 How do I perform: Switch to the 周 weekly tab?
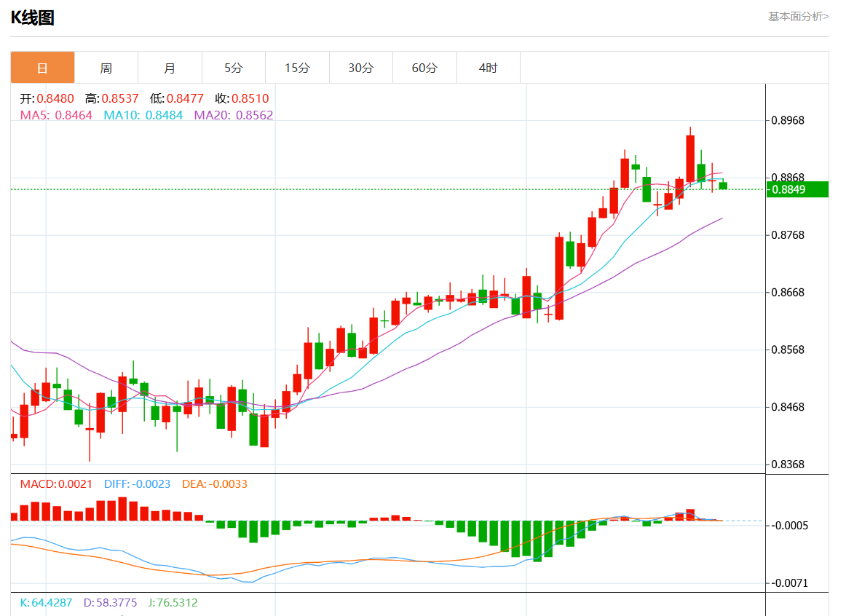tap(106, 68)
